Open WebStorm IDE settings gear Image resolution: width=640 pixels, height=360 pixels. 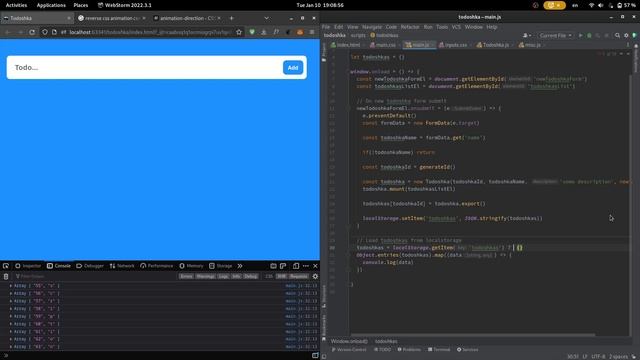[626, 36]
